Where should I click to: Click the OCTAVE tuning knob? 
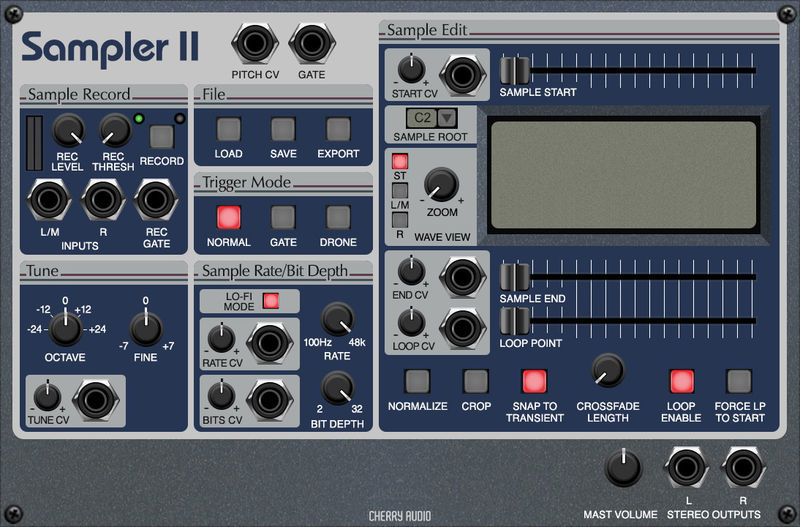pos(65,327)
